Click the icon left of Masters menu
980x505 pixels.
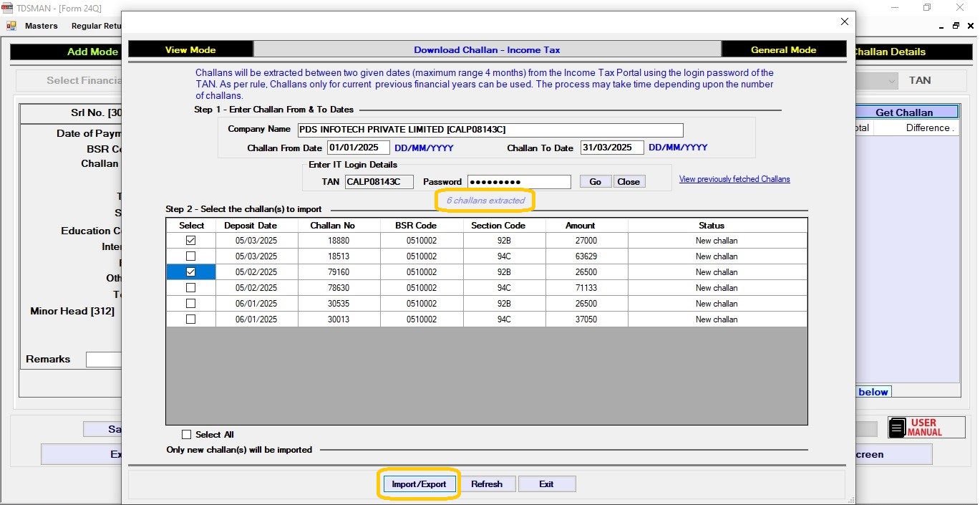click(x=11, y=26)
